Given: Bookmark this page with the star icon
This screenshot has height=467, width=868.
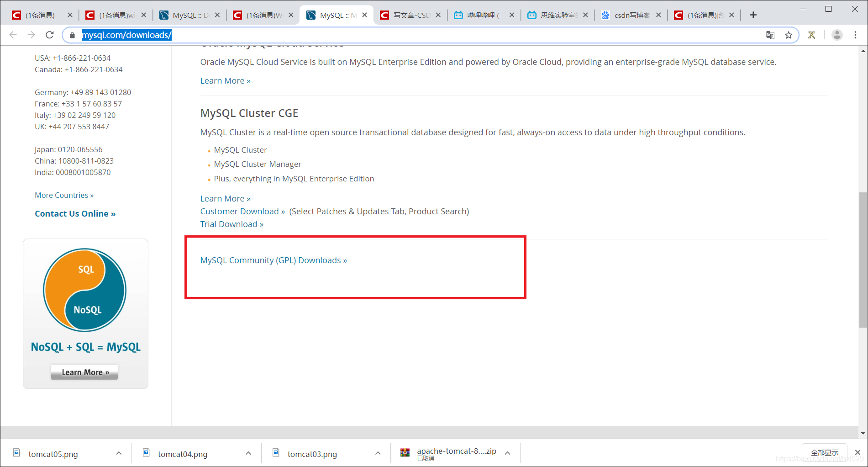Looking at the screenshot, I should point(789,35).
